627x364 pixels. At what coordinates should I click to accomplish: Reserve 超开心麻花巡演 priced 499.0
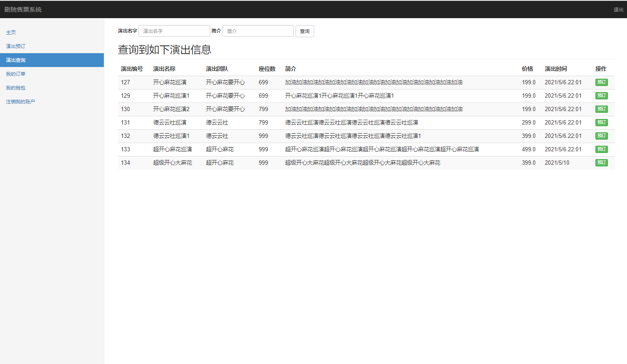(601, 149)
